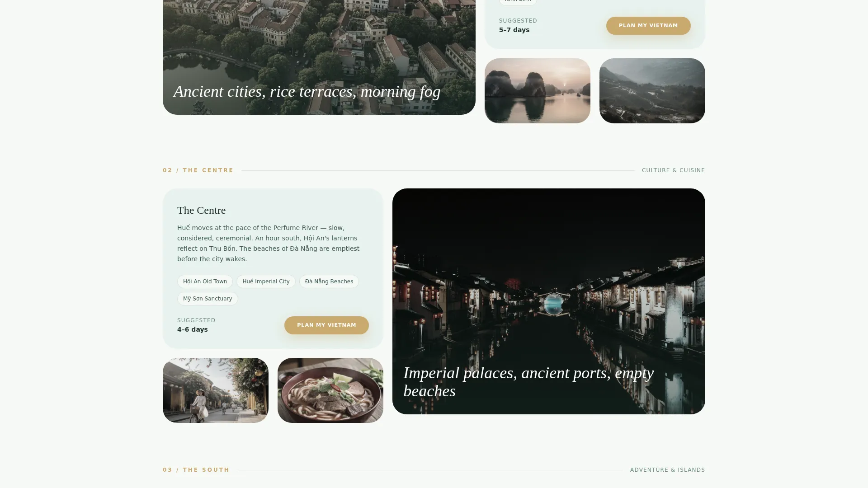Click the Perfume River description paragraph
This screenshot has height=488, width=868.
pyautogui.click(x=268, y=244)
